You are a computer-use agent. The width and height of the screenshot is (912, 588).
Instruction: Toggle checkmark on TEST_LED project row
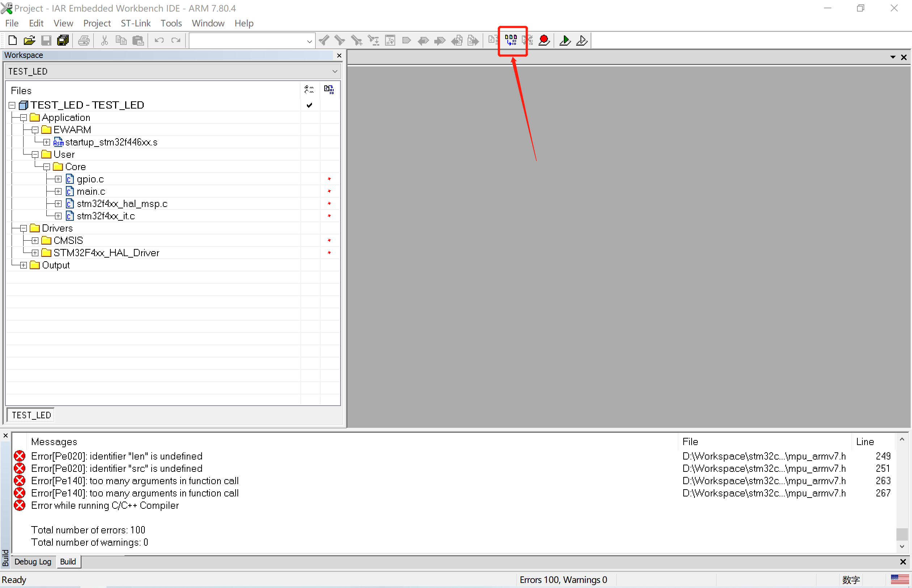pyautogui.click(x=309, y=105)
